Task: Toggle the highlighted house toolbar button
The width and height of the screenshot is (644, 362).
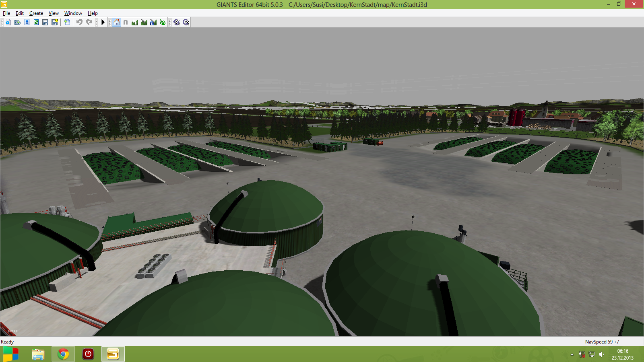Action: [x=116, y=22]
